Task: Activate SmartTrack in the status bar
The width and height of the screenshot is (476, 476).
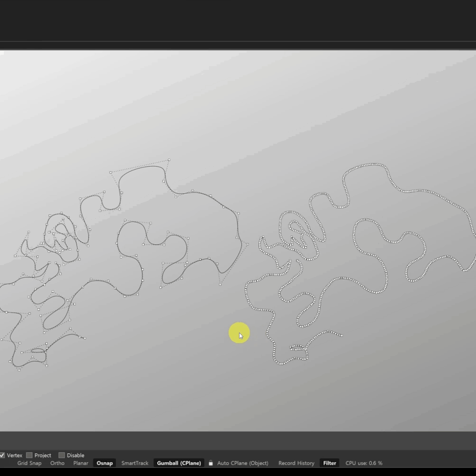Action: [135, 463]
